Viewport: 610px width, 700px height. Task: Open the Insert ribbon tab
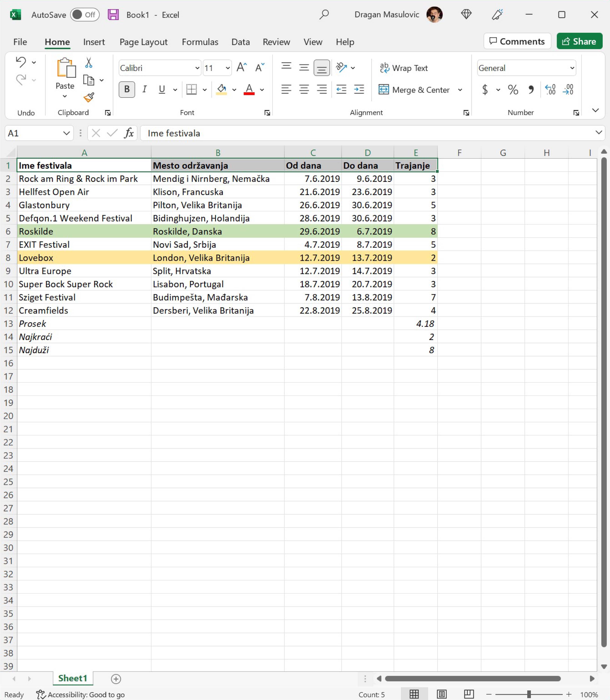pos(94,42)
